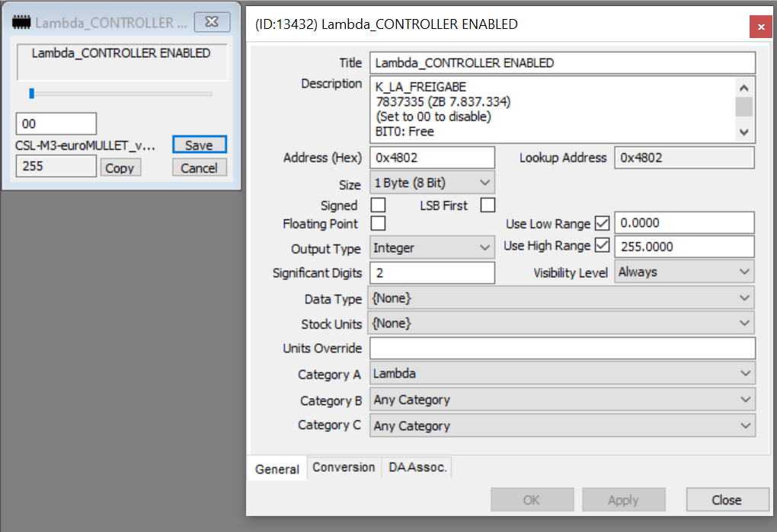Close the ID:13432 properties dialog with red X
This screenshot has height=532, width=777.
759,27
